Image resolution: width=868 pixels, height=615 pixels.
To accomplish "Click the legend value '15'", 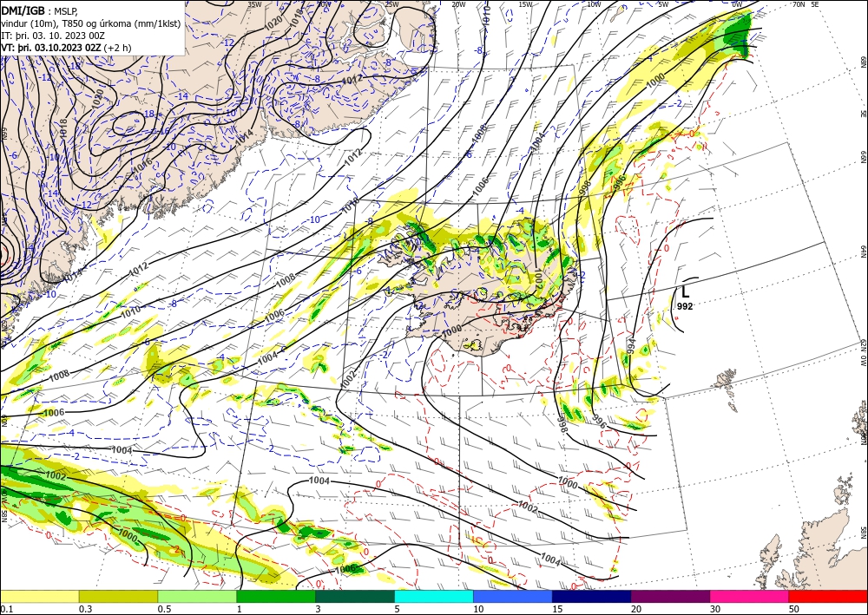I will point(557,609).
